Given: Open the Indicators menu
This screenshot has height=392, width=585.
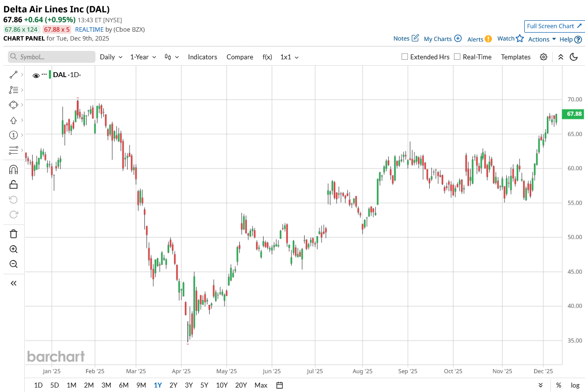Looking at the screenshot, I should (x=202, y=57).
